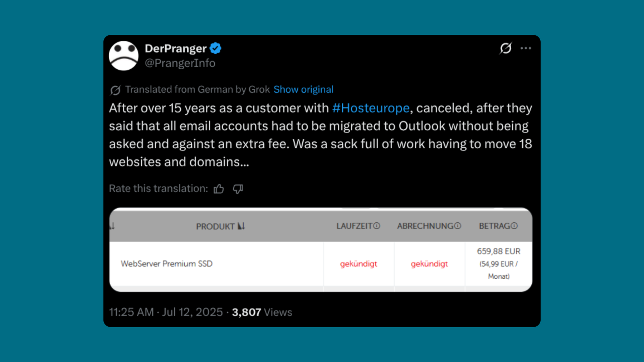Rate the translation with thumbs up
The height and width of the screenshot is (362, 644).
(219, 189)
